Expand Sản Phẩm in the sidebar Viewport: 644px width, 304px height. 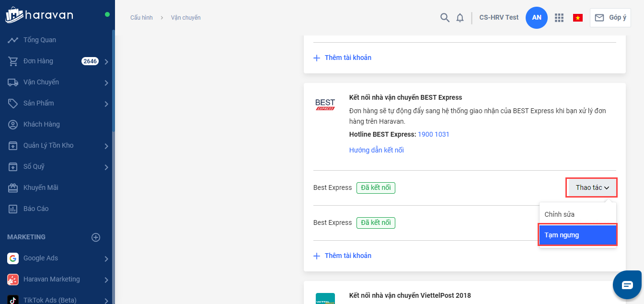pos(106,104)
